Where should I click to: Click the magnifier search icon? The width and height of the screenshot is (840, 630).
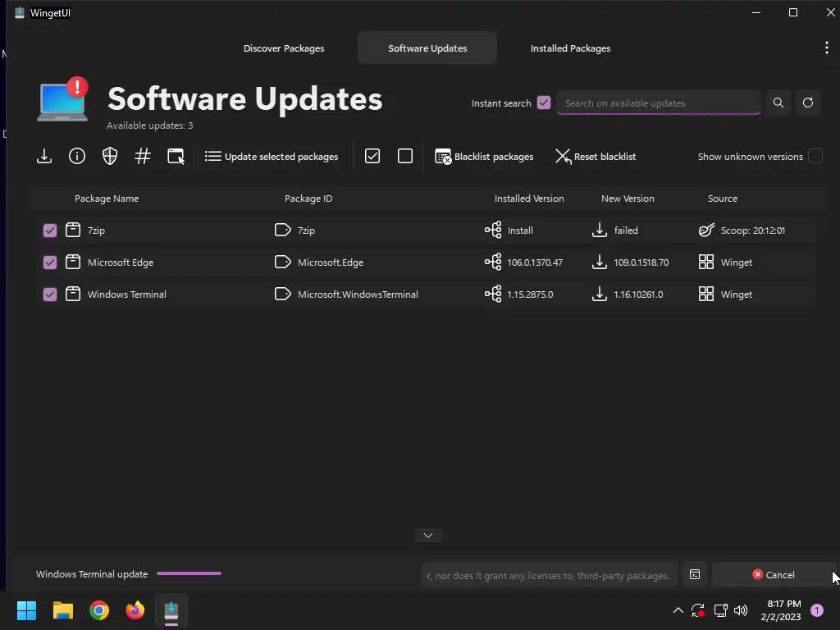[x=778, y=103]
